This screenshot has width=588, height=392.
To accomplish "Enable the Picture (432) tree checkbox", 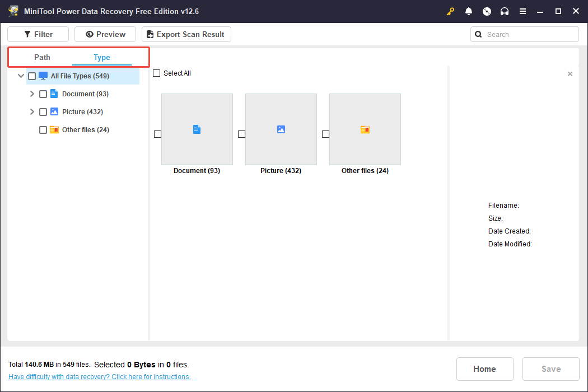I will point(43,112).
